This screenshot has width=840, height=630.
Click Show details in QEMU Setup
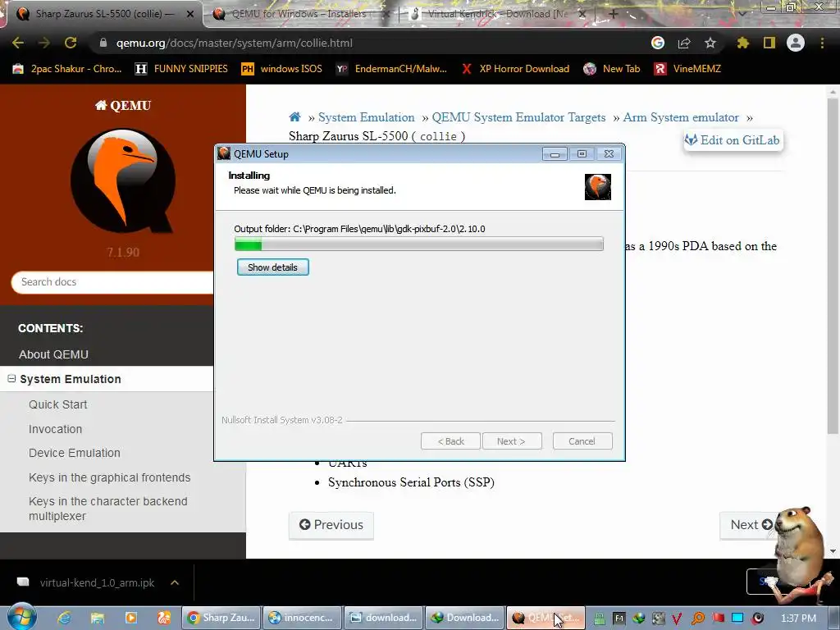coord(272,267)
